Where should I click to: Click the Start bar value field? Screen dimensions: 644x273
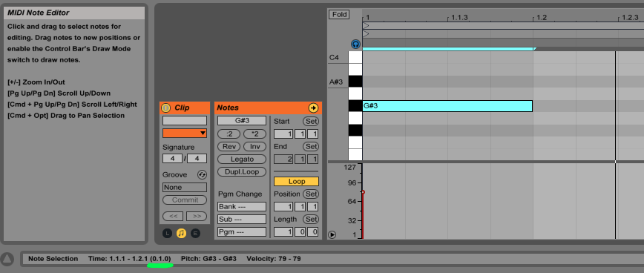pyautogui.click(x=283, y=134)
